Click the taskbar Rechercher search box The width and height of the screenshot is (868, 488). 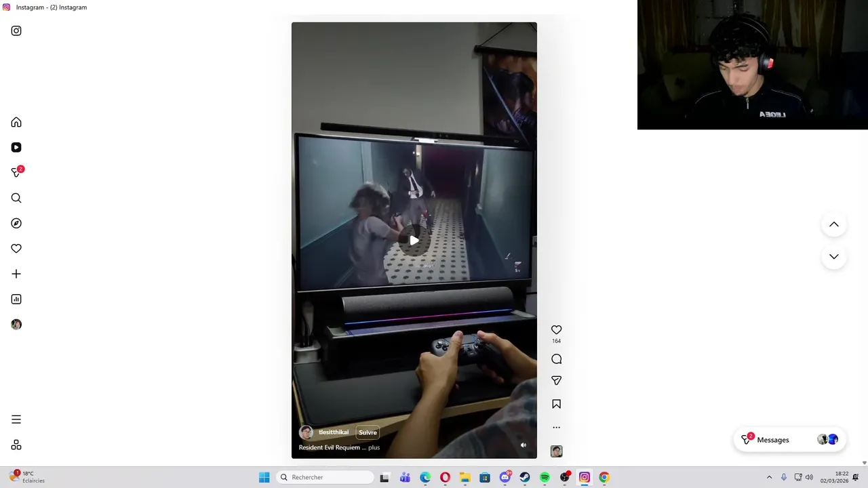[x=325, y=477]
